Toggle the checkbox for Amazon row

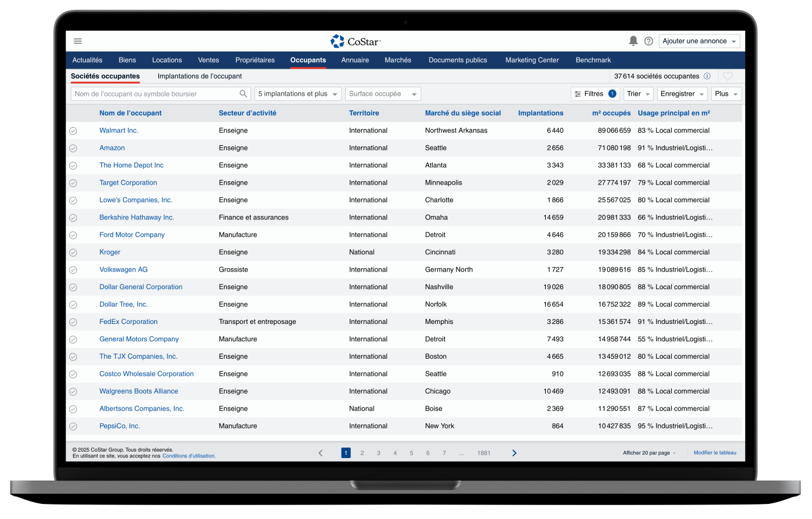[73, 148]
